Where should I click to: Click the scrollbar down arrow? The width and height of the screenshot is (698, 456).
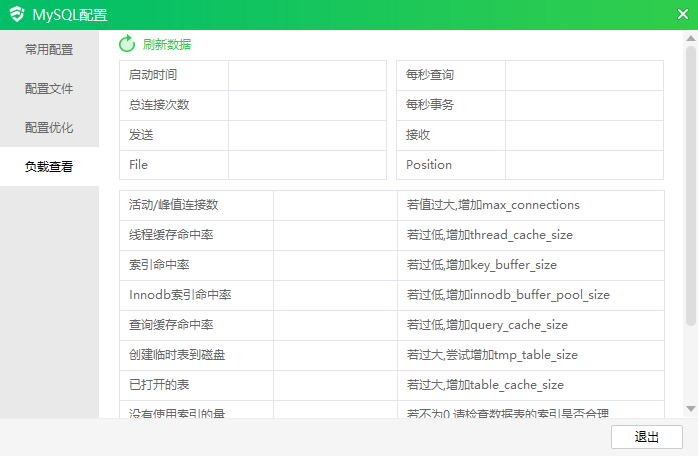[691, 409]
